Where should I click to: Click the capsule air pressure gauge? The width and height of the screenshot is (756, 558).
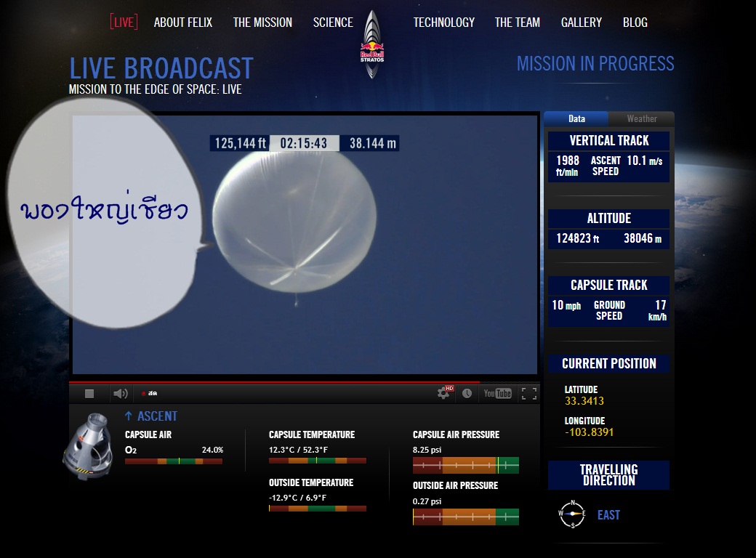coord(466,465)
